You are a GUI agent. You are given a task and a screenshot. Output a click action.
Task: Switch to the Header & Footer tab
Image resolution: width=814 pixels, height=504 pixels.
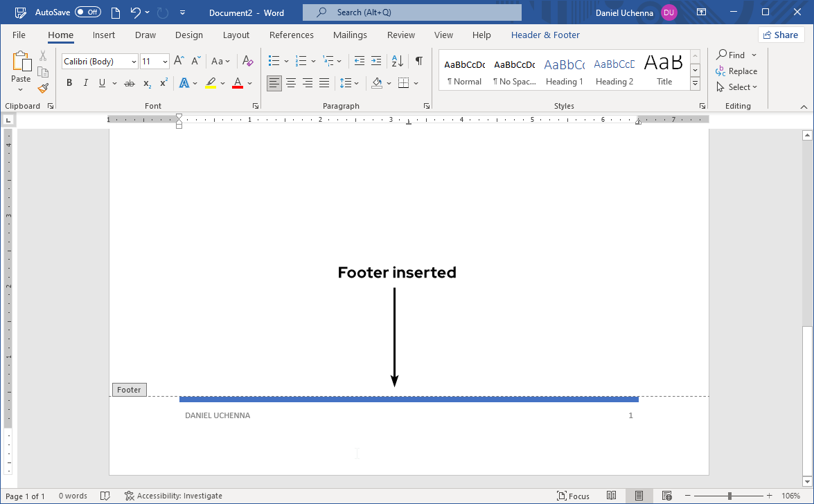click(545, 35)
